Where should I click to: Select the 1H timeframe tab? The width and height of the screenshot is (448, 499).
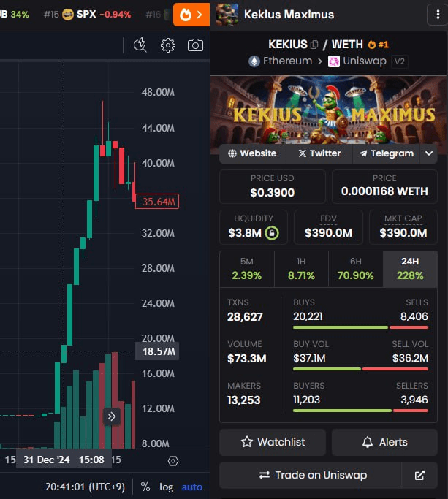301,270
